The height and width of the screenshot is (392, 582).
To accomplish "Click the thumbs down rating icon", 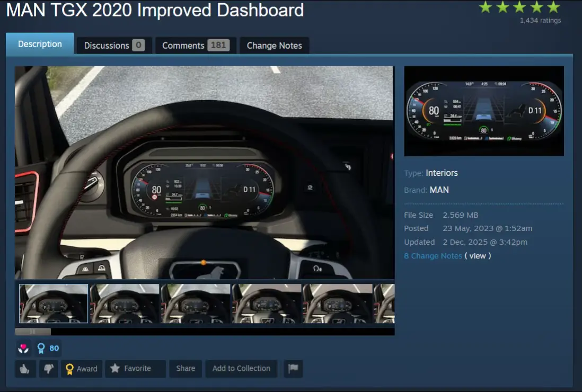I will (49, 369).
